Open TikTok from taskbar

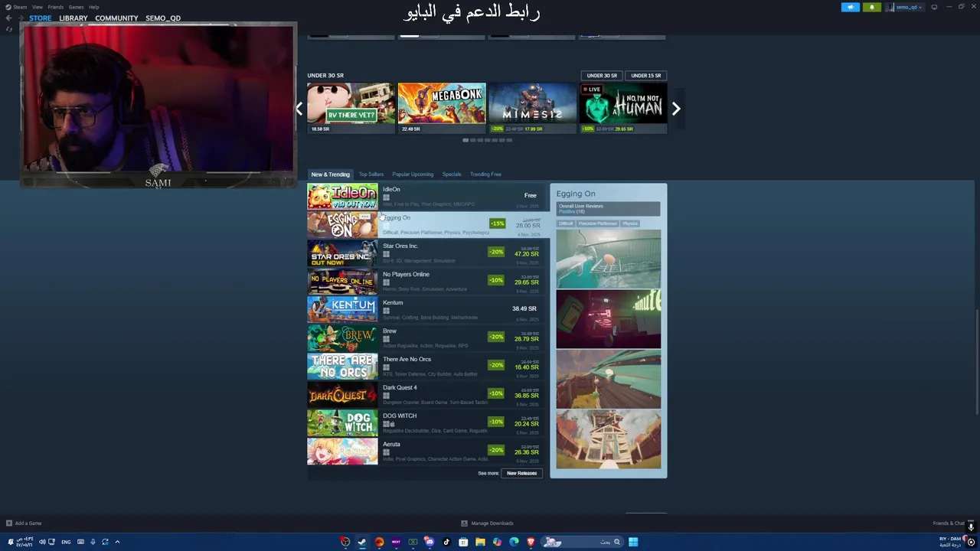pyautogui.click(x=446, y=542)
